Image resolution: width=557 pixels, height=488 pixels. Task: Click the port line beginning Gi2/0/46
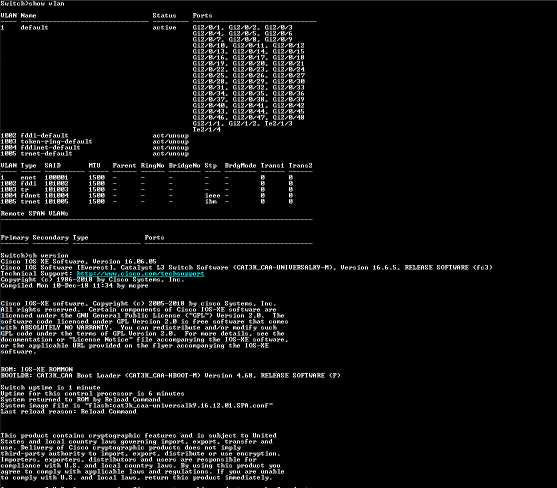[x=249, y=117]
